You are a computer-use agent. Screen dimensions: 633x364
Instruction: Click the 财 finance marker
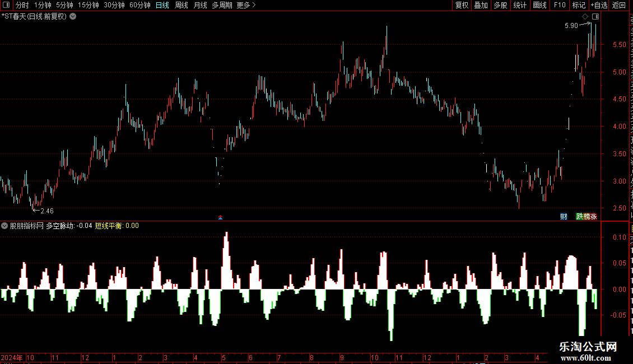click(564, 217)
